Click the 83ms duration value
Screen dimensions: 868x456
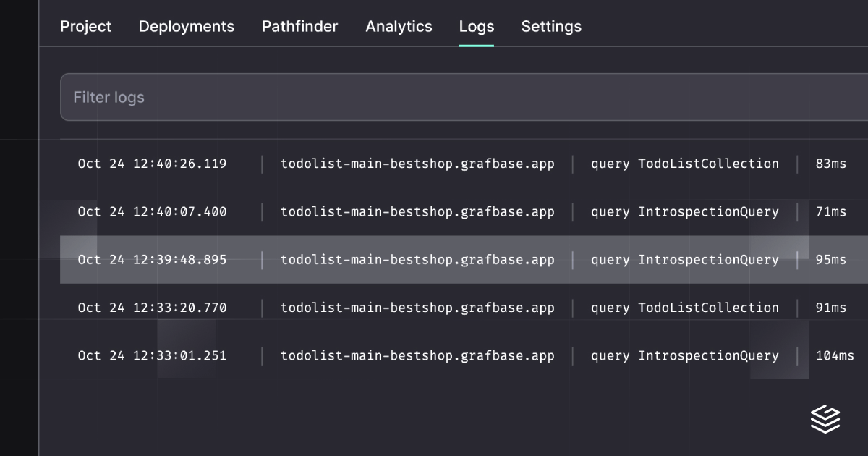point(830,164)
